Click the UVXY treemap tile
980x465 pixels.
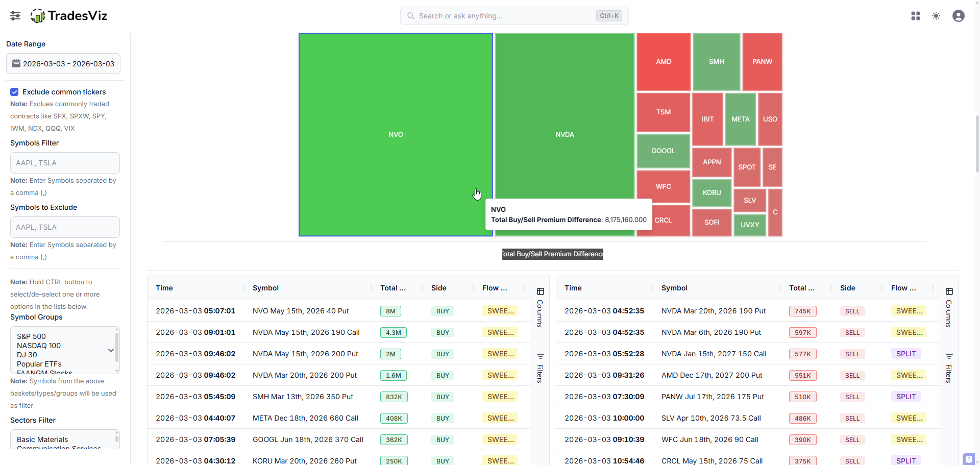[x=750, y=225]
